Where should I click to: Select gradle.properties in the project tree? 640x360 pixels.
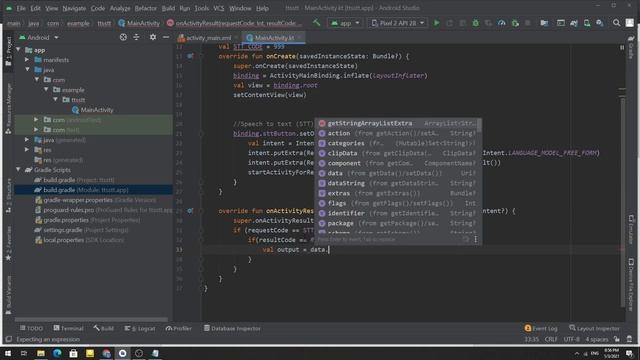pyautogui.click(x=87, y=220)
